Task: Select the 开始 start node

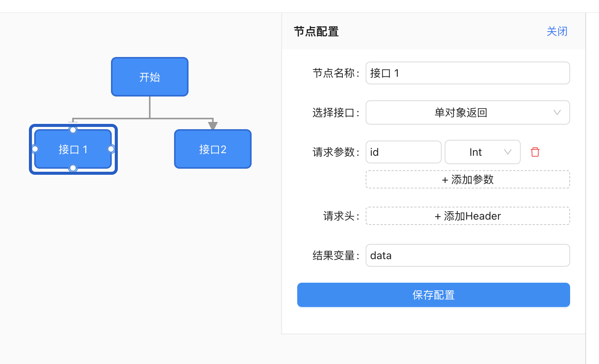Action: (x=150, y=77)
